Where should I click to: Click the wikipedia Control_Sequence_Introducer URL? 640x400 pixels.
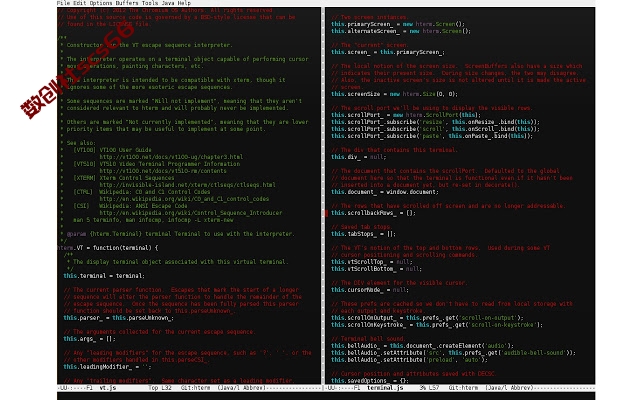191,213
